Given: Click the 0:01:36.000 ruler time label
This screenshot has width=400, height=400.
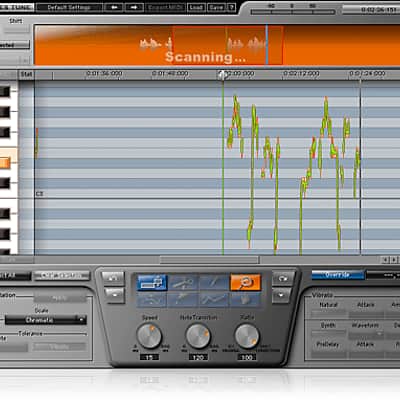Looking at the screenshot, I should 104,73.
